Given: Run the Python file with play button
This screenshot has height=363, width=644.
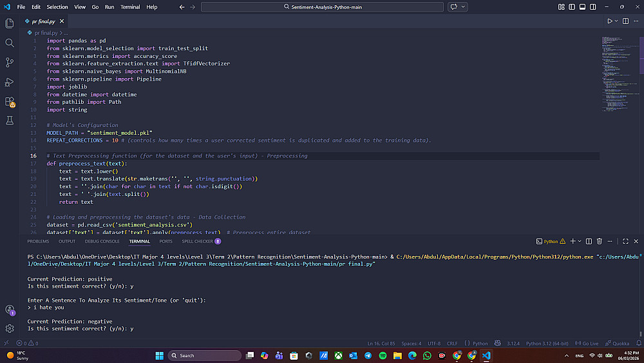Looking at the screenshot, I should pos(609,21).
